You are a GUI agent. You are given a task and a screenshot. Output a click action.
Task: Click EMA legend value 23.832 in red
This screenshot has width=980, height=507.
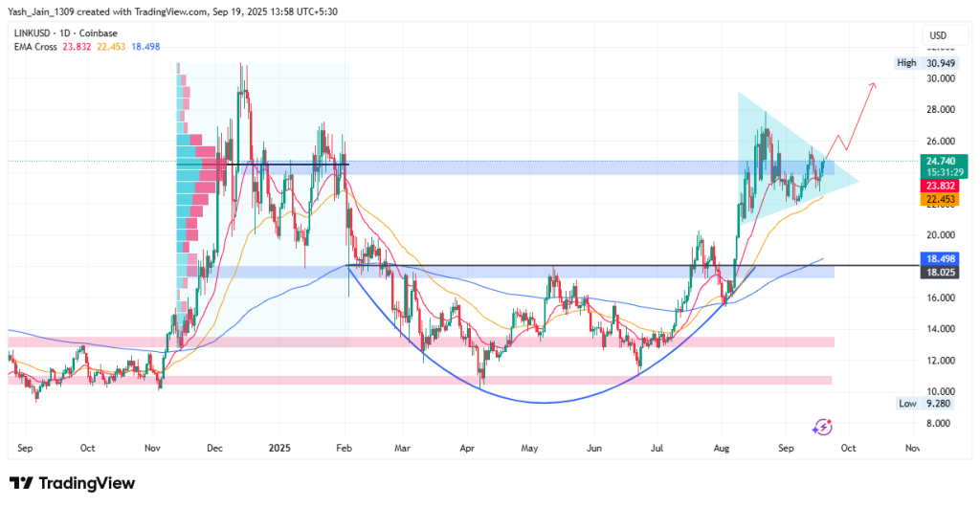[77, 47]
